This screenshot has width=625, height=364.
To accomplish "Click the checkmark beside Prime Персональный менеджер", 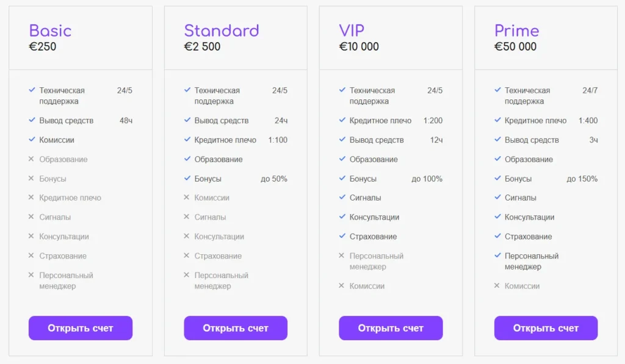I will pos(497,255).
